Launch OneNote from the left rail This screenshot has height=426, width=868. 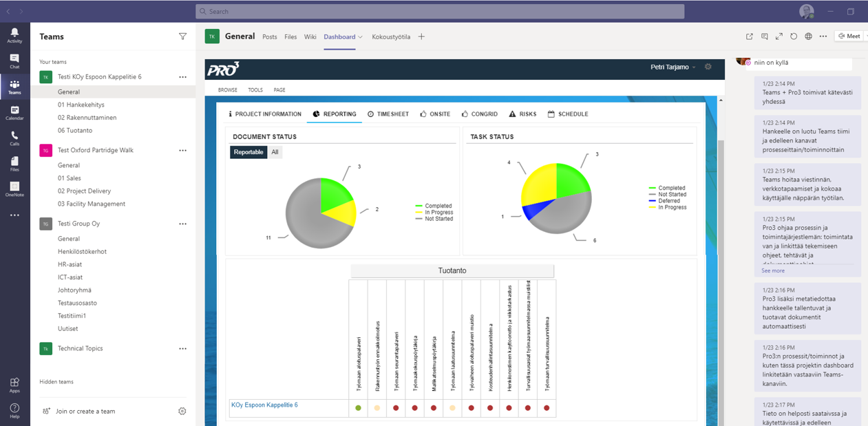(14, 189)
